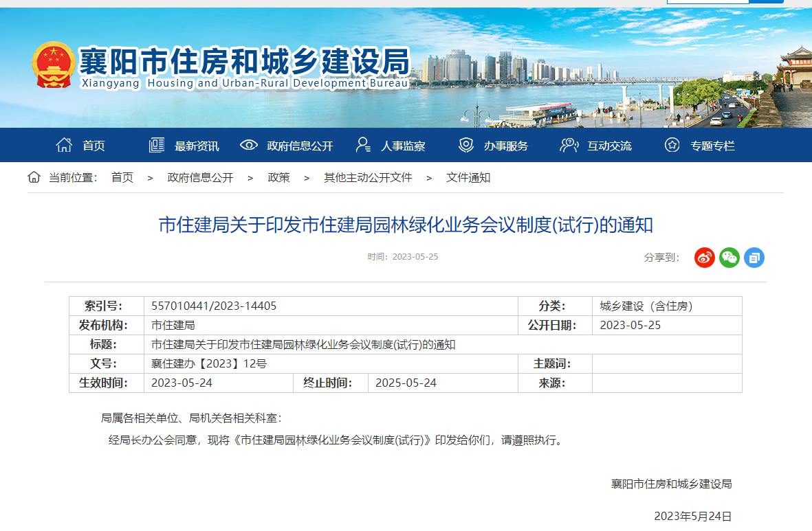Click the search input box at top right
The height and width of the screenshot is (531, 812).
click(707, 2)
